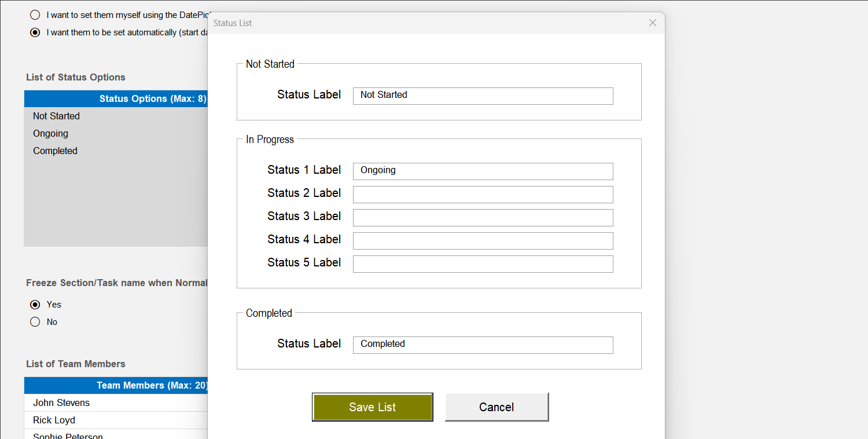Select the 'set automatically' radio button
The image size is (868, 439).
pos(35,32)
